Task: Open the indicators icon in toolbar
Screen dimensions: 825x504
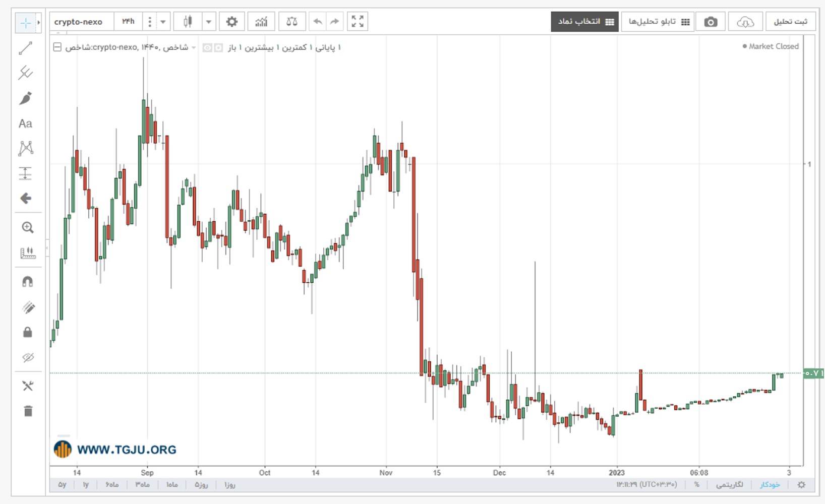Action: (262, 22)
